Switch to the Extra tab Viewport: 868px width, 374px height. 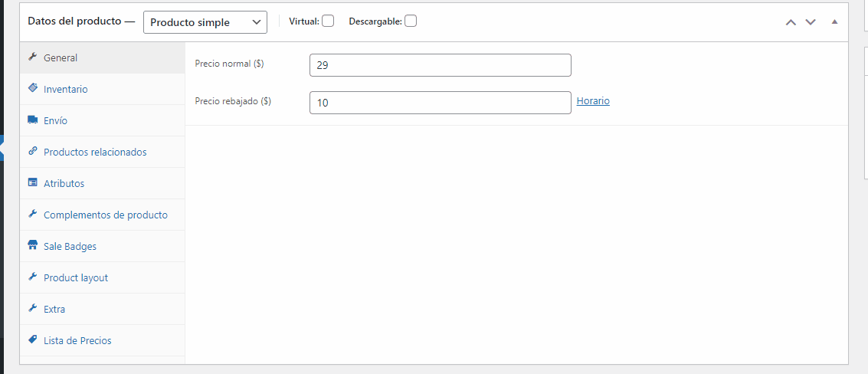click(54, 309)
